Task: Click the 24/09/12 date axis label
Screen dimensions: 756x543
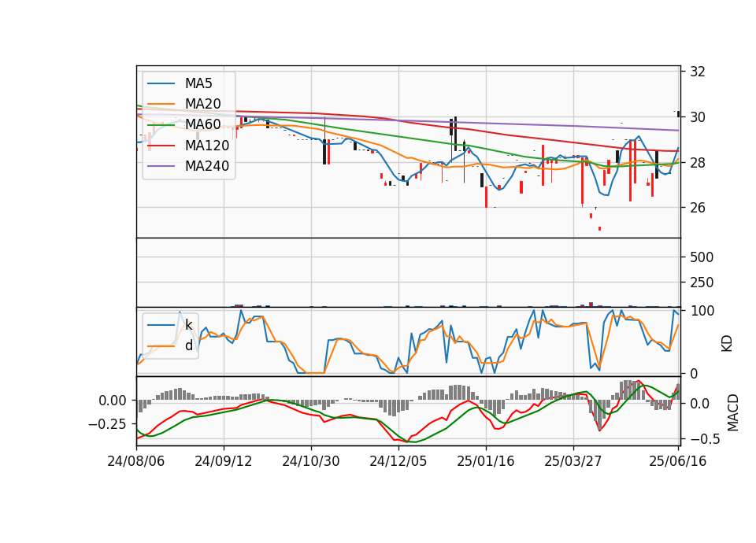Action: point(223,461)
